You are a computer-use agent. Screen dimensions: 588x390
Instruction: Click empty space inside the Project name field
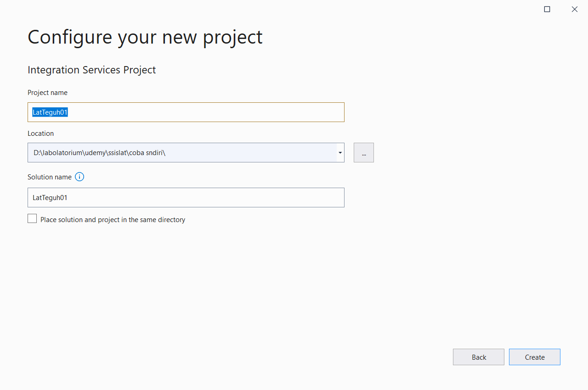point(207,112)
